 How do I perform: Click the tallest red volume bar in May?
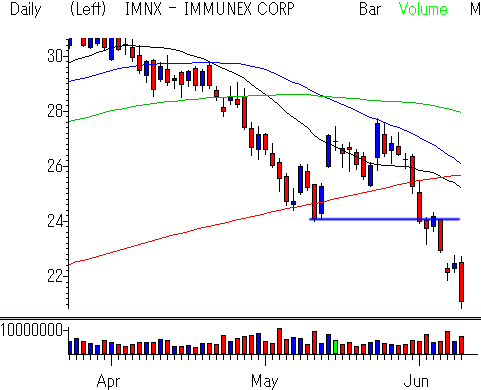pos(279,341)
